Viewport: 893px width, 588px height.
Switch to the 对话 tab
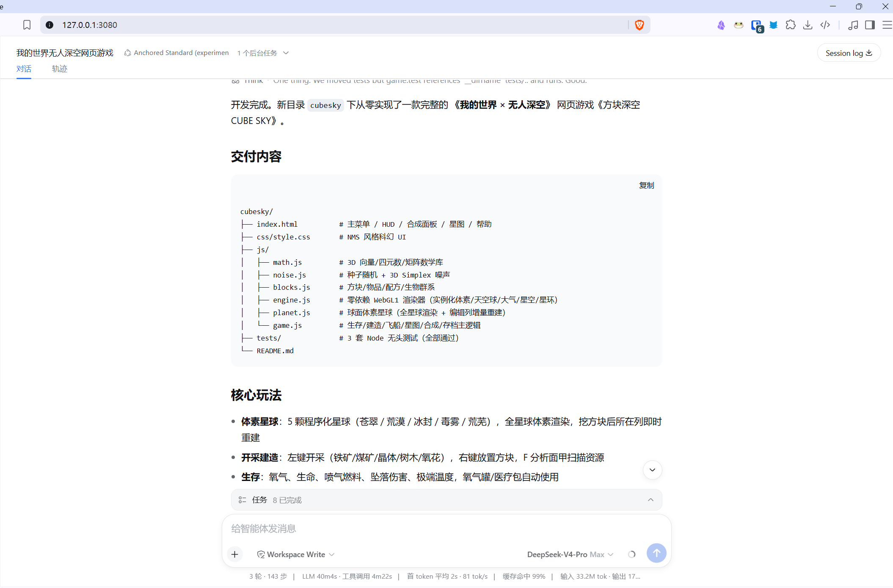point(24,69)
